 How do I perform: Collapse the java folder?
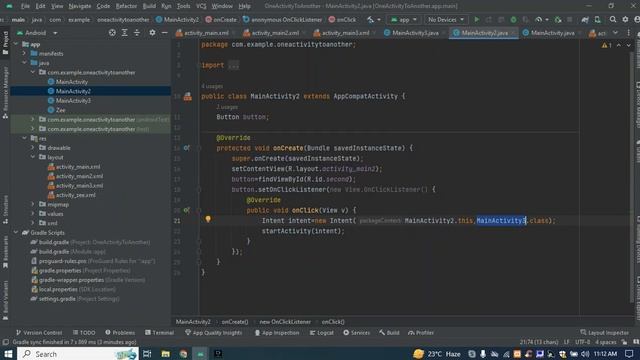pyautogui.click(x=24, y=63)
